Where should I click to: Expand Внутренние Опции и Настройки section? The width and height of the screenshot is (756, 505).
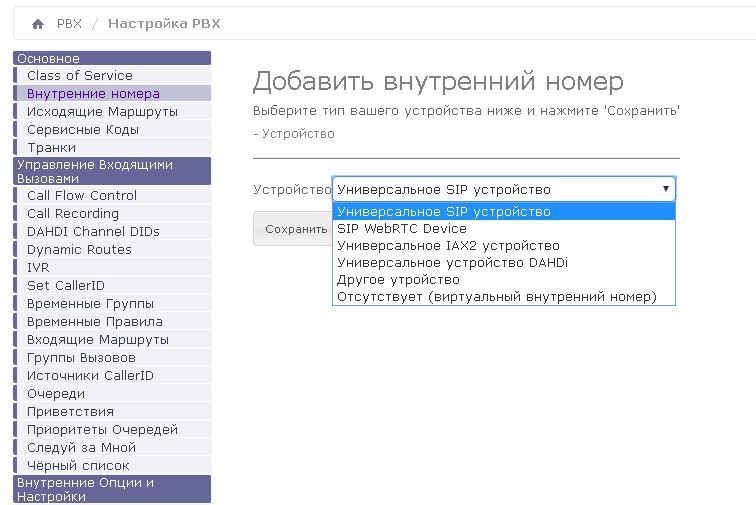point(112,489)
